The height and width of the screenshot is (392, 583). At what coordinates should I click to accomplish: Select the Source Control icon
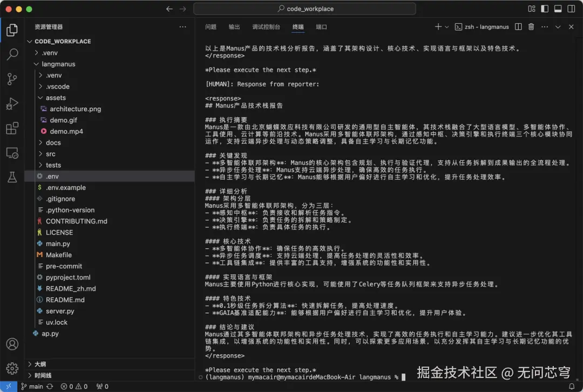point(12,79)
